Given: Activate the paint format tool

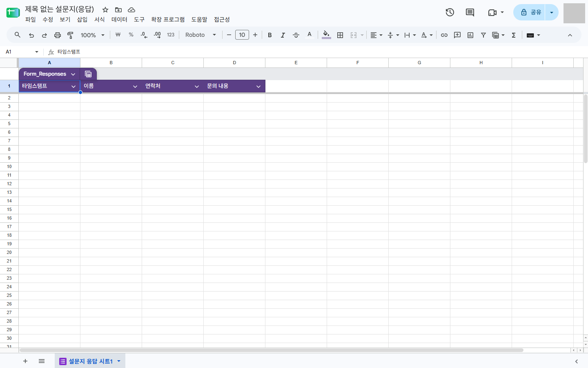Looking at the screenshot, I should 70,35.
